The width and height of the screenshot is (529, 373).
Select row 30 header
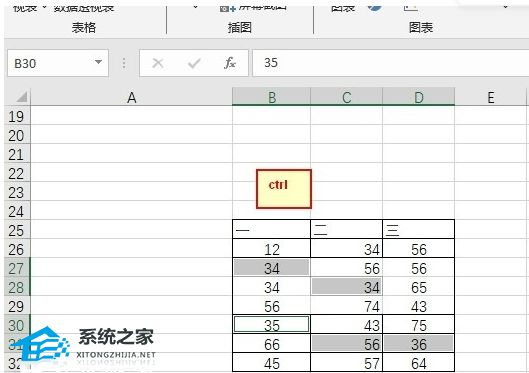click(17, 325)
